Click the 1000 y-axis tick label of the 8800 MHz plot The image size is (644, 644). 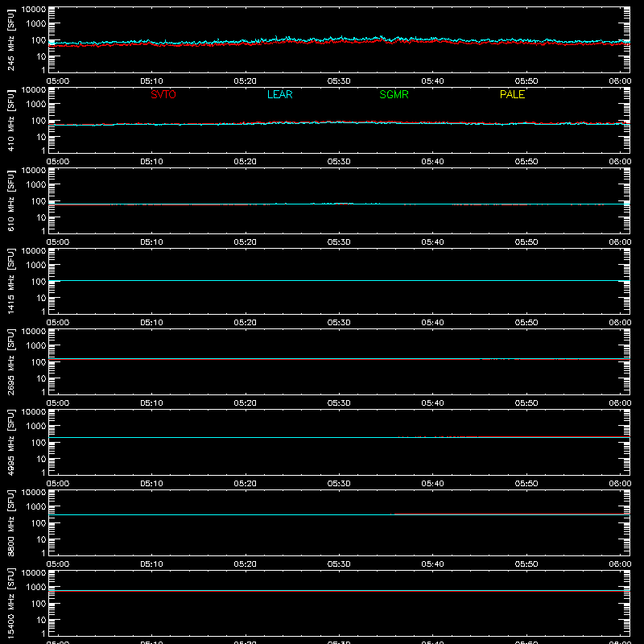point(36,507)
